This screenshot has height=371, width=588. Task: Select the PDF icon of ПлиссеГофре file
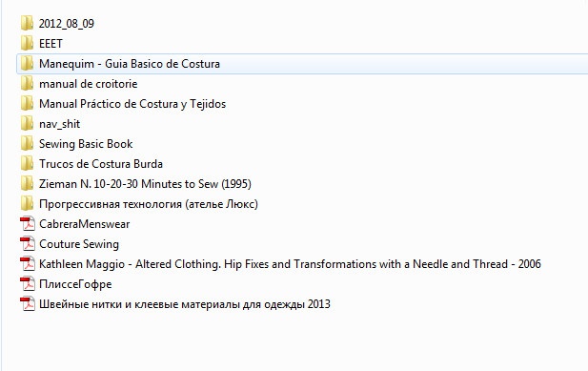(x=27, y=284)
